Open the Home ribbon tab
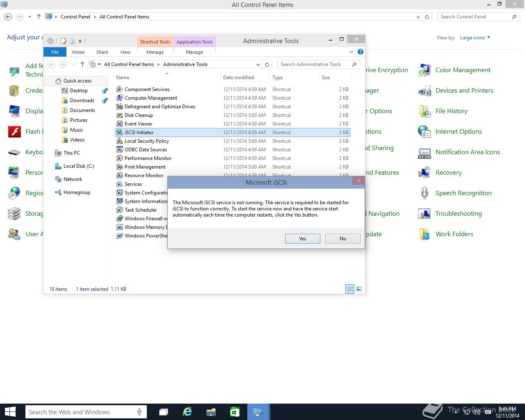The image size is (525, 420). pos(78,52)
